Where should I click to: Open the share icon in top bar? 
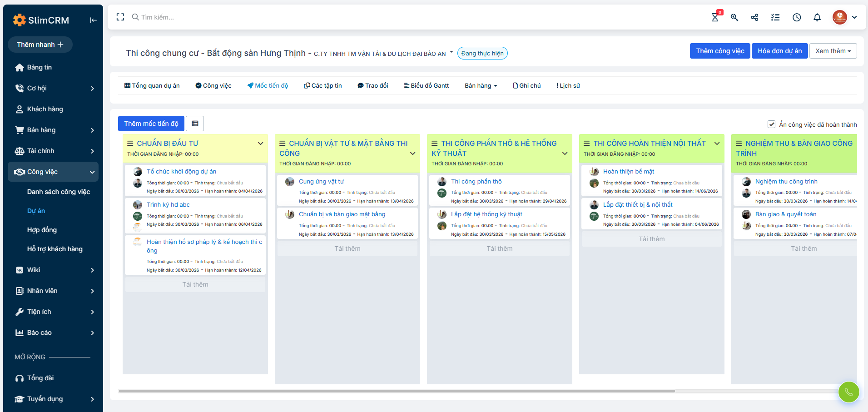pos(754,17)
